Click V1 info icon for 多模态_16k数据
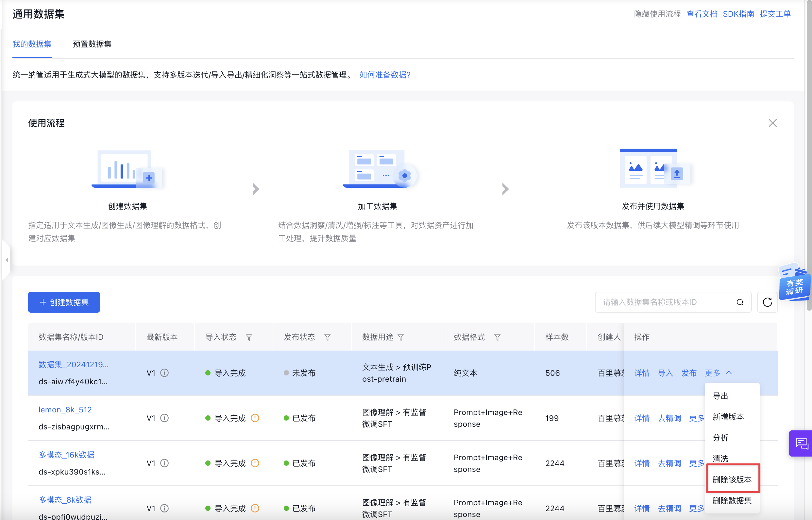 [164, 463]
